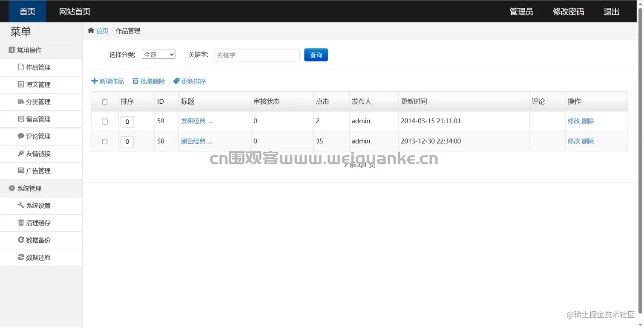The image size is (644, 328).
Task: Check the checkbox for row ID 59
Action: 105,122
